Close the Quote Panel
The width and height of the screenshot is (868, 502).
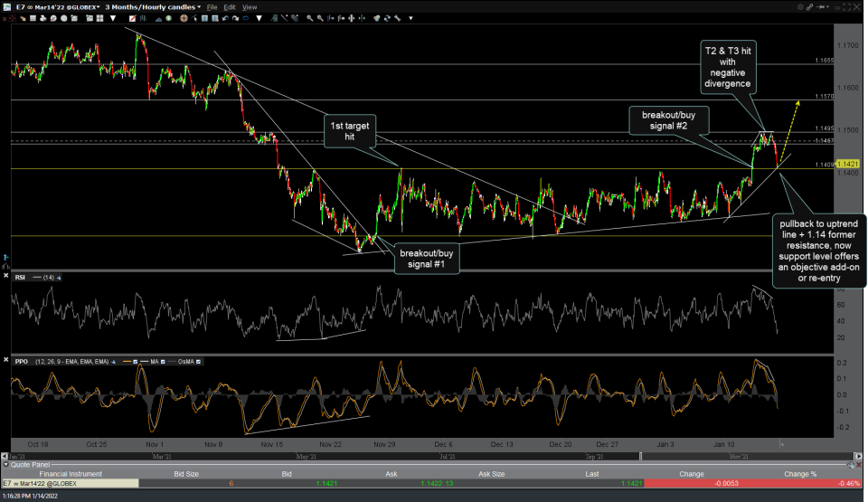pyautogui.click(x=860, y=465)
